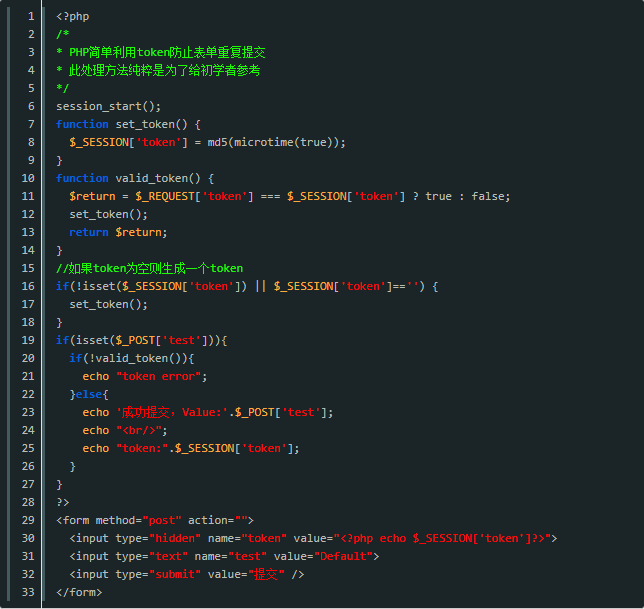Click line number 1 in the gutter
Image resolution: width=644 pixels, height=609 pixels.
pyautogui.click(x=31, y=16)
